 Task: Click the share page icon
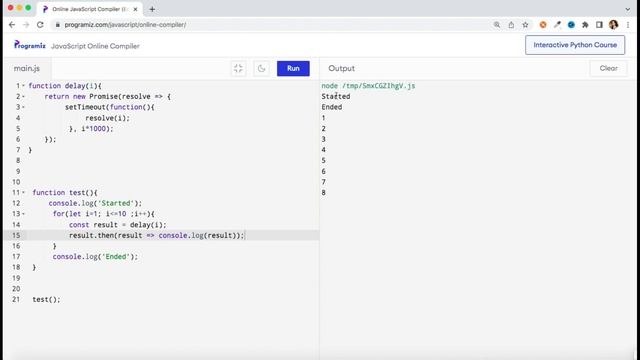coord(511,25)
